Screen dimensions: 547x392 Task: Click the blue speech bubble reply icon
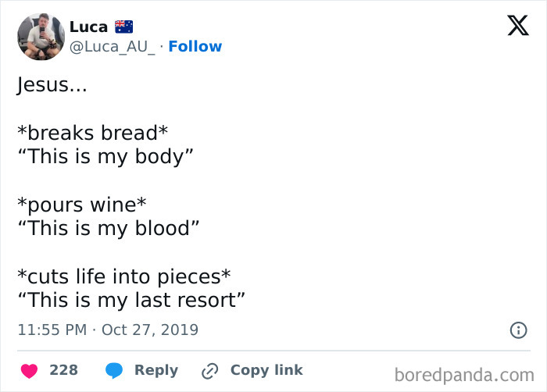114,370
